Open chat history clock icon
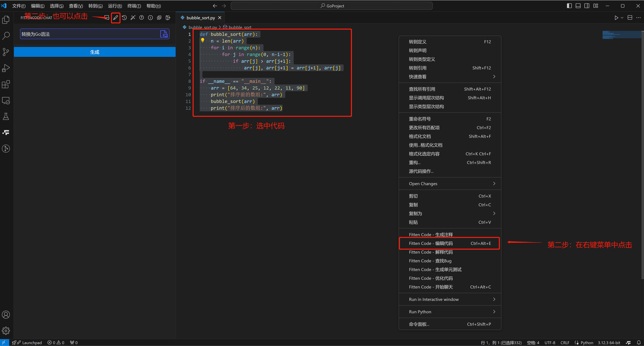 click(124, 18)
